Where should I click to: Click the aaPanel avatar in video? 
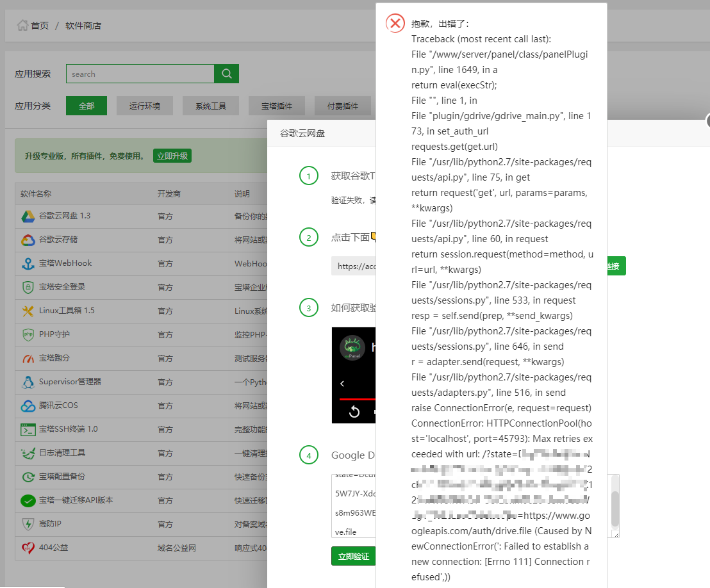point(352,348)
